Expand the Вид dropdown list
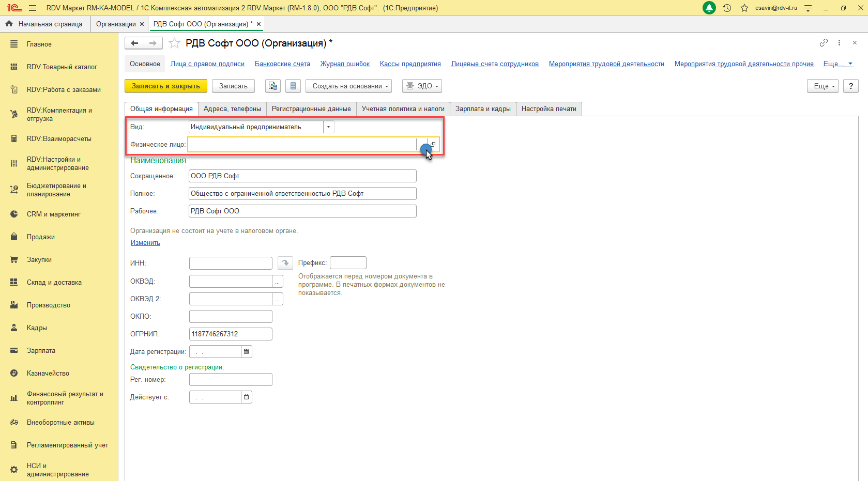The image size is (868, 481). pos(328,127)
